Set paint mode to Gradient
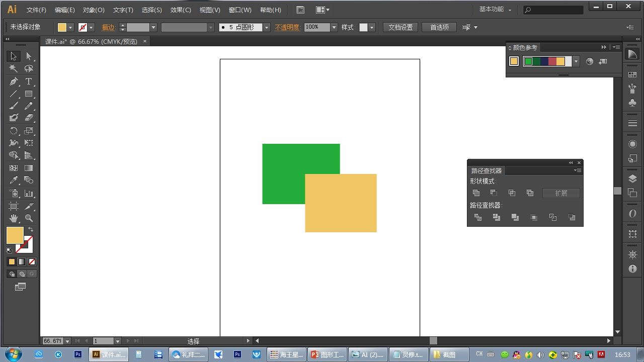Image resolution: width=644 pixels, height=362 pixels. click(22, 262)
